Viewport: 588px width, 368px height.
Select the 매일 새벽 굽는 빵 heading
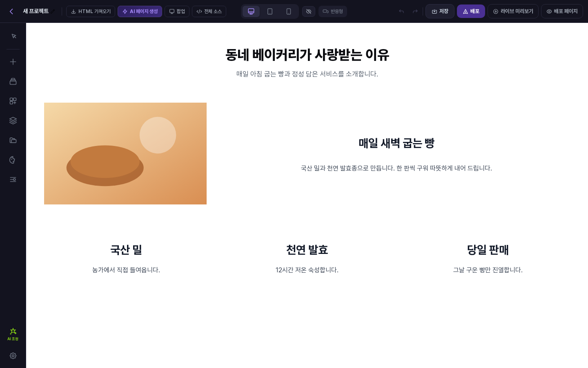coord(396,143)
